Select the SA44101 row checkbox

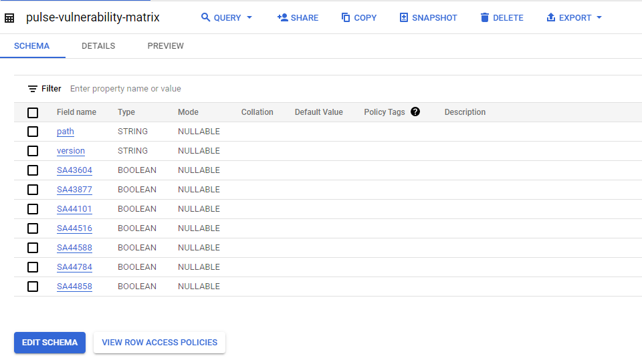[33, 209]
